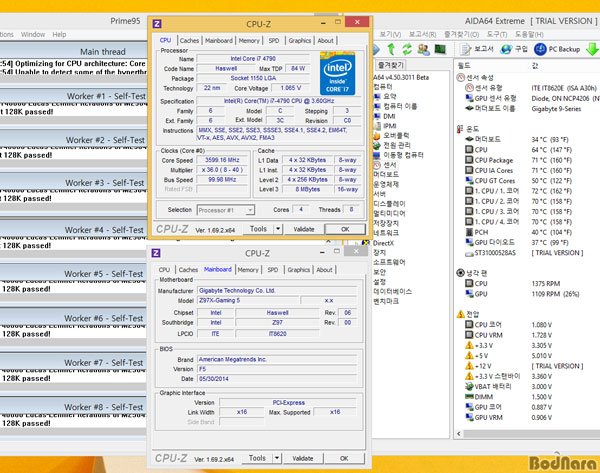Select the CPU Package temperature icon
600x473 pixels.
[x=469, y=160]
